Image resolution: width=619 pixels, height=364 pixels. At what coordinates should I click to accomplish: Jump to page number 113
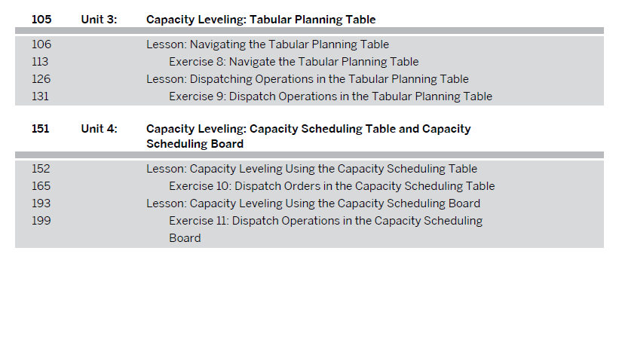click(40, 62)
